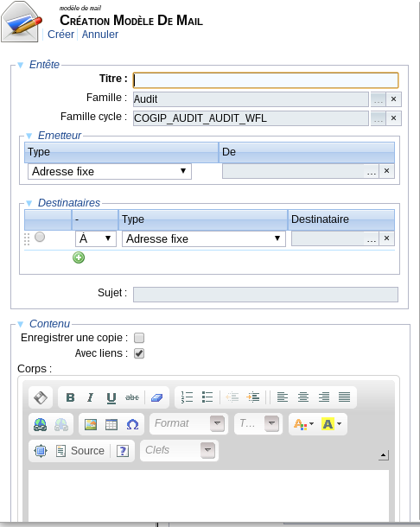The width and height of the screenshot is (420, 527).
Task: Open the recipient 'À' dropdown
Action: [96, 238]
